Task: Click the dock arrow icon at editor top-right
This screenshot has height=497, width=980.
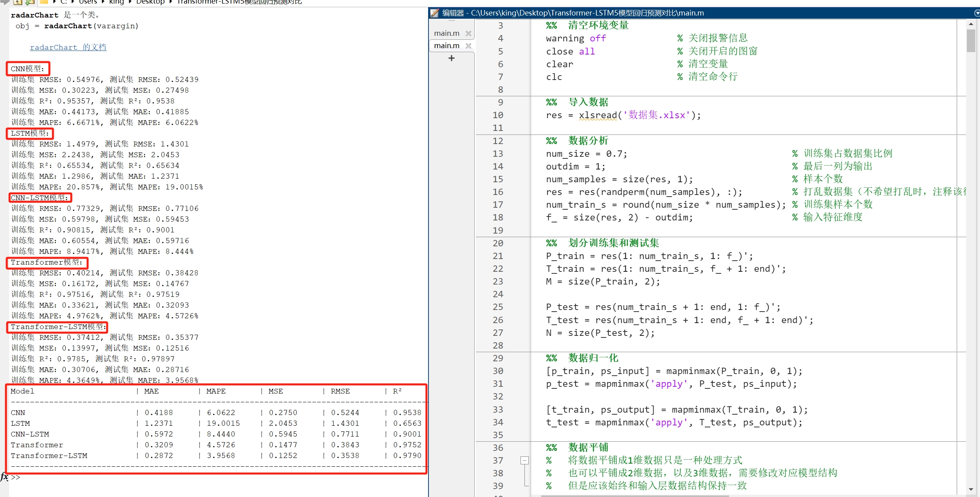Action: click(976, 13)
